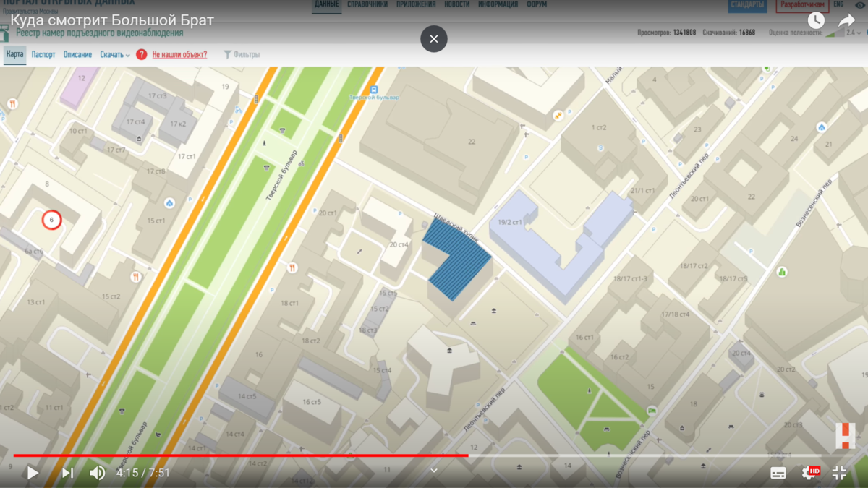
Task: Open the Паспорт tab
Action: [x=43, y=54]
